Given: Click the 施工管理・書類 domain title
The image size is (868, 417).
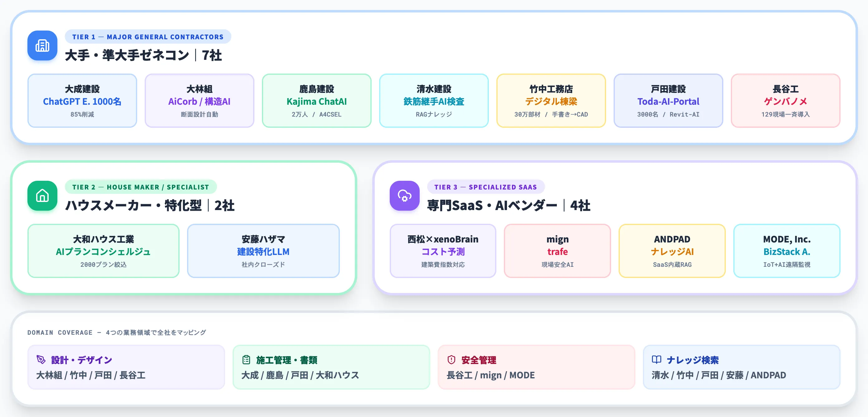Looking at the screenshot, I should pyautogui.click(x=287, y=360).
